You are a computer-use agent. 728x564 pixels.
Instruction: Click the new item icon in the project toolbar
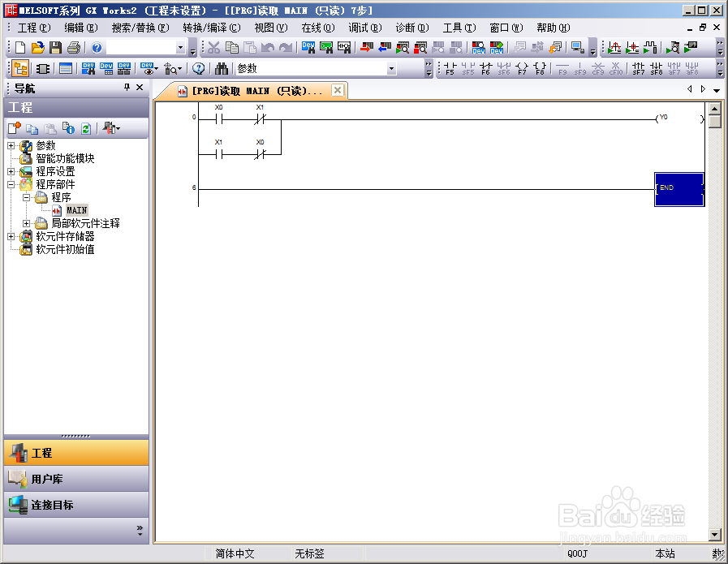pyautogui.click(x=15, y=128)
